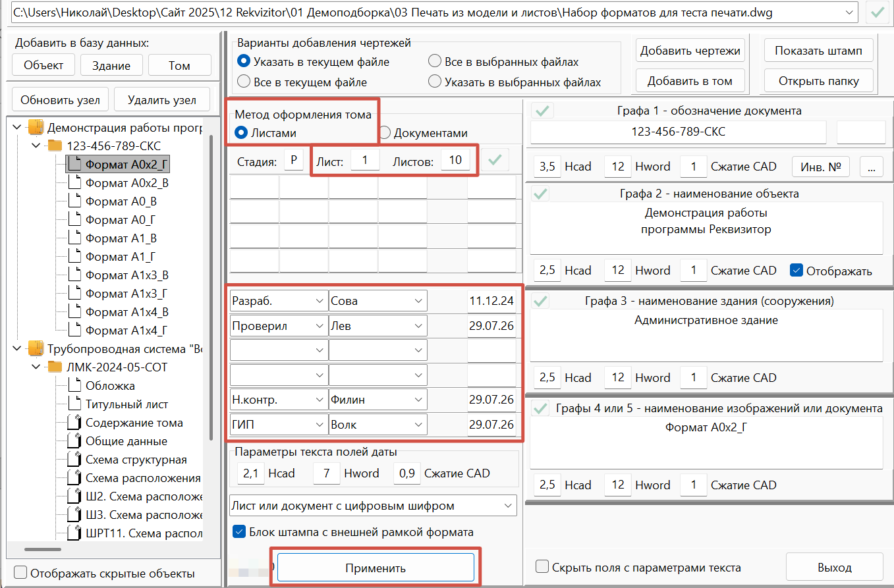Click the checkmark button next to Листов field

495,159
